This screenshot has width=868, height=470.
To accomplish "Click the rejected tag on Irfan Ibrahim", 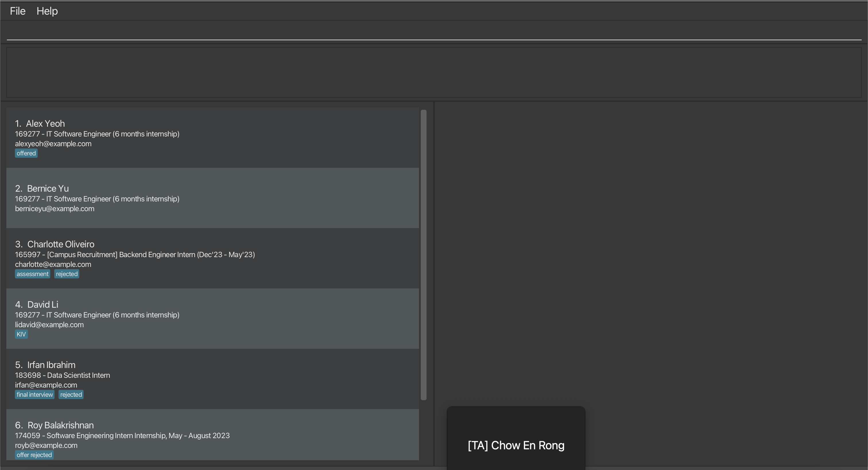I will [71, 395].
